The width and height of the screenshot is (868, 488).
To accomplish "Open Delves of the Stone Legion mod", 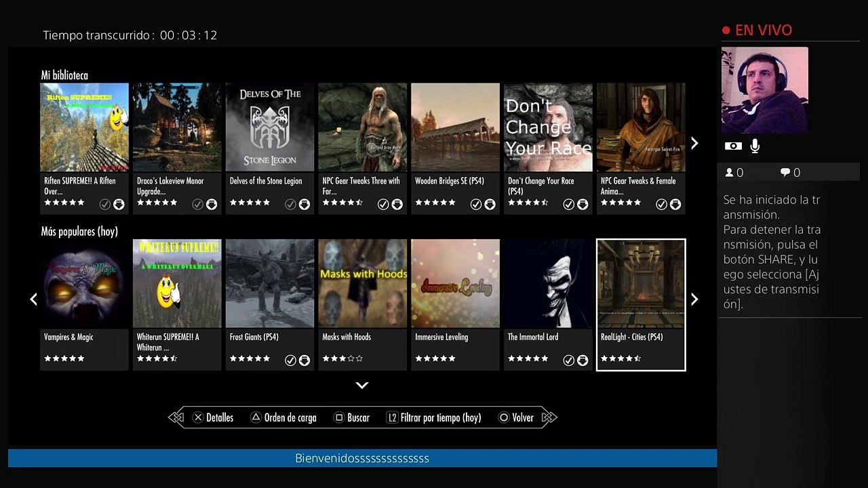I will coord(270,127).
